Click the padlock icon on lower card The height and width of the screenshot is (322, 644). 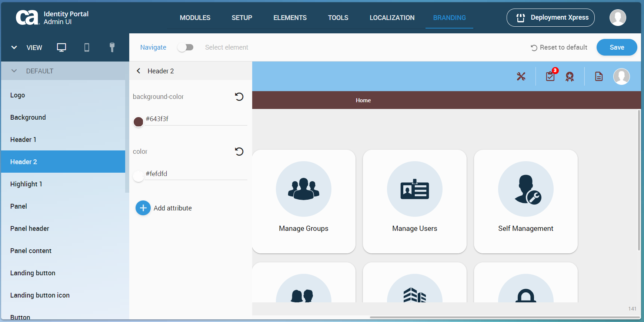tap(526, 296)
